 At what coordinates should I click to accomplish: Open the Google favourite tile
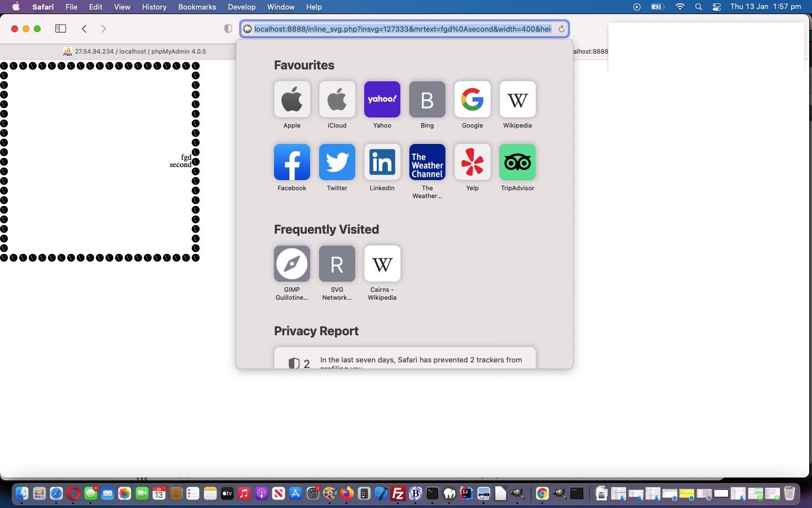(473, 99)
